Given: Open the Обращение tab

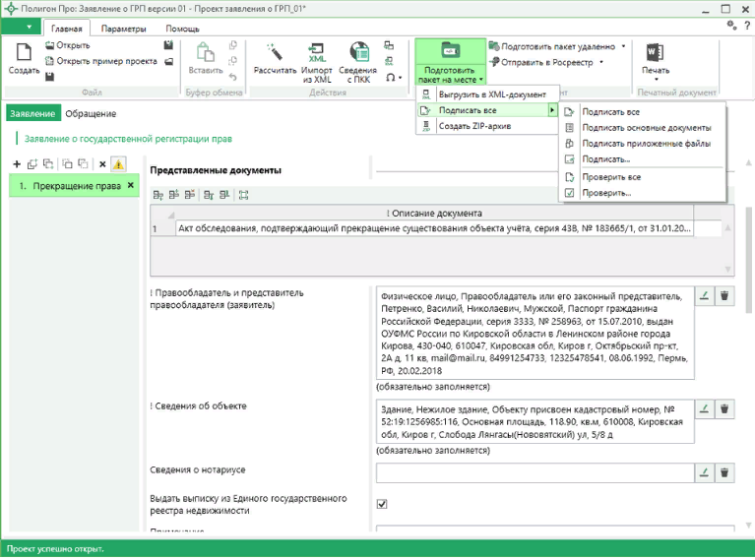Looking at the screenshot, I should click(91, 114).
